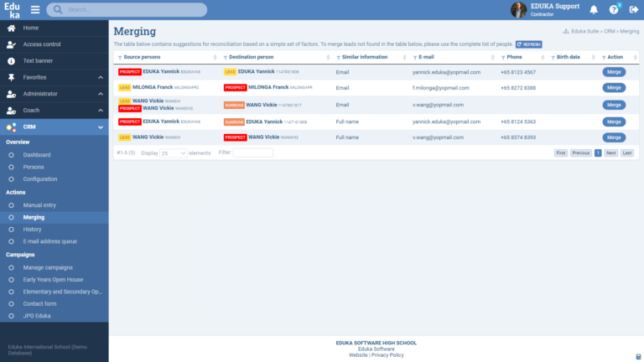This screenshot has height=362, width=644.
Task: Open Manual entry action
Action: pos(39,205)
